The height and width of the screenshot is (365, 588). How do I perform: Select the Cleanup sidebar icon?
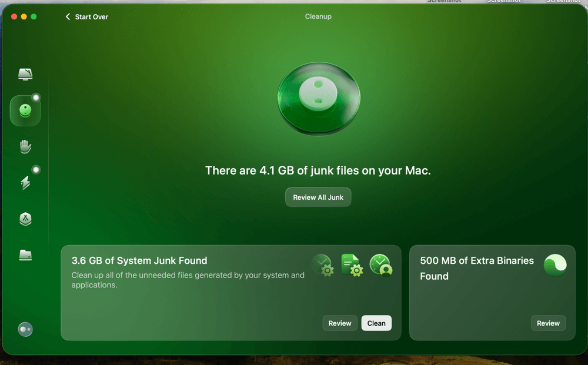coord(25,110)
